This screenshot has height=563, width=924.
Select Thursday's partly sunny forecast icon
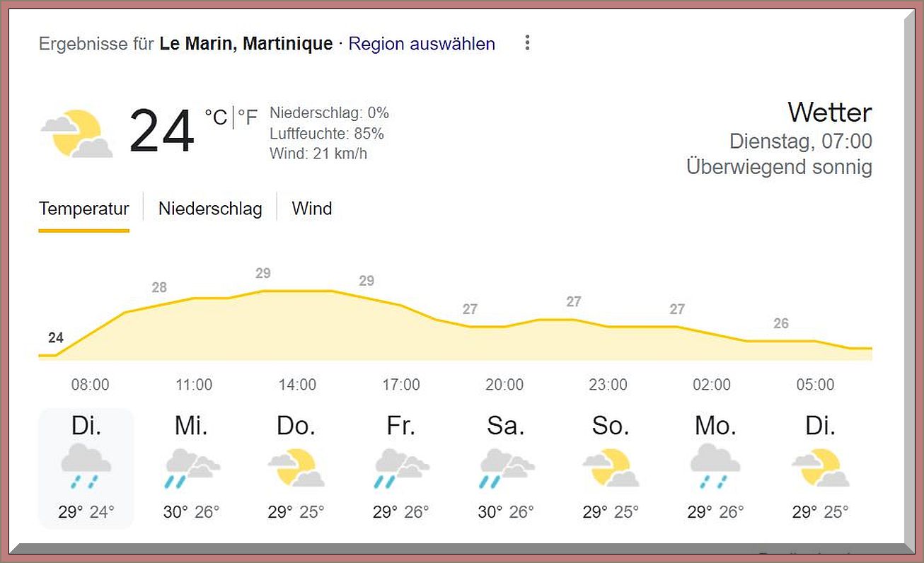[296, 468]
